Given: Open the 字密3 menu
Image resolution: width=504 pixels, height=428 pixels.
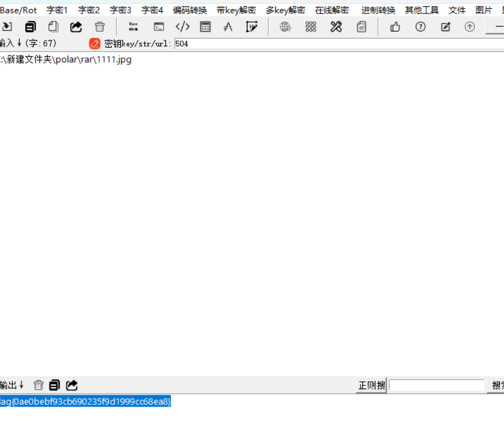Looking at the screenshot, I should [x=120, y=10].
